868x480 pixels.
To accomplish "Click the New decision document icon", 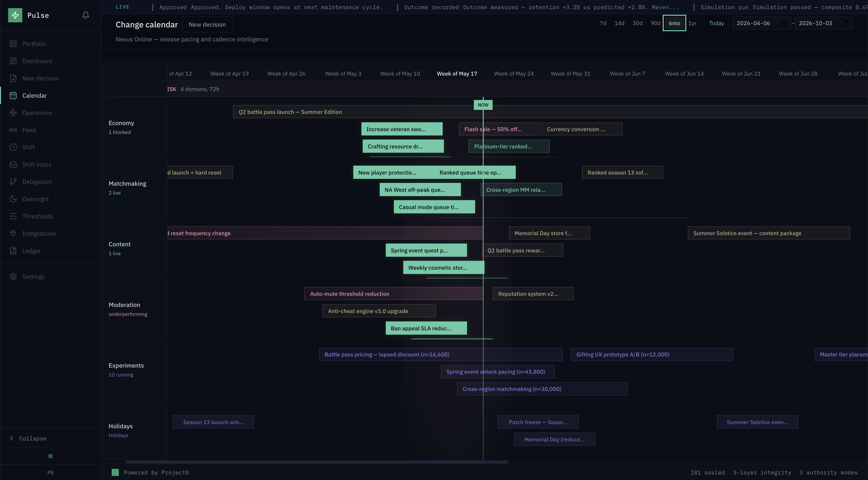I will pyautogui.click(x=13, y=78).
